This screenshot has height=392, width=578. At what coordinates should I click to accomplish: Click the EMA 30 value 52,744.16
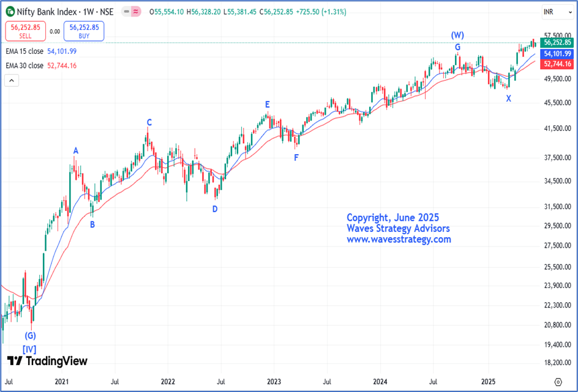click(62, 65)
